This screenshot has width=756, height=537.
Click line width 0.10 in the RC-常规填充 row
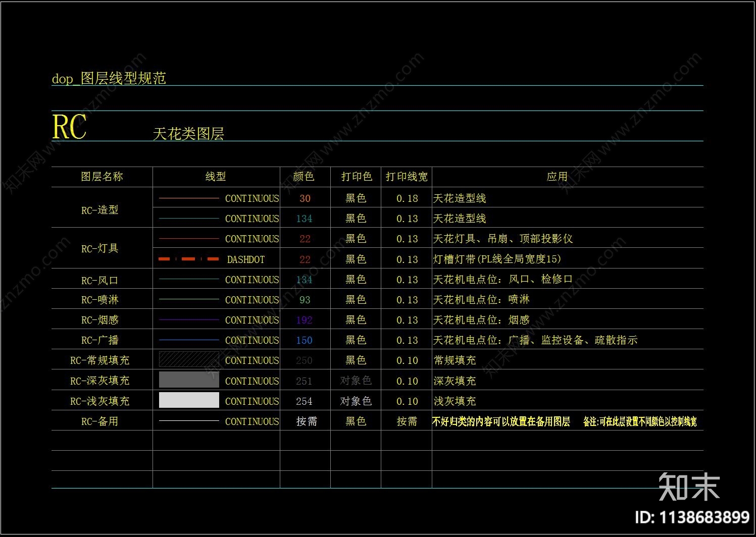407,360
